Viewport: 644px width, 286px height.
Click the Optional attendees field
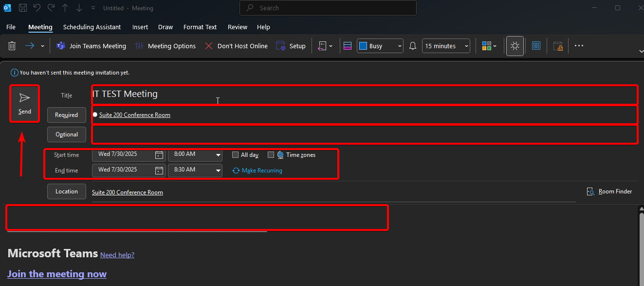click(364, 134)
